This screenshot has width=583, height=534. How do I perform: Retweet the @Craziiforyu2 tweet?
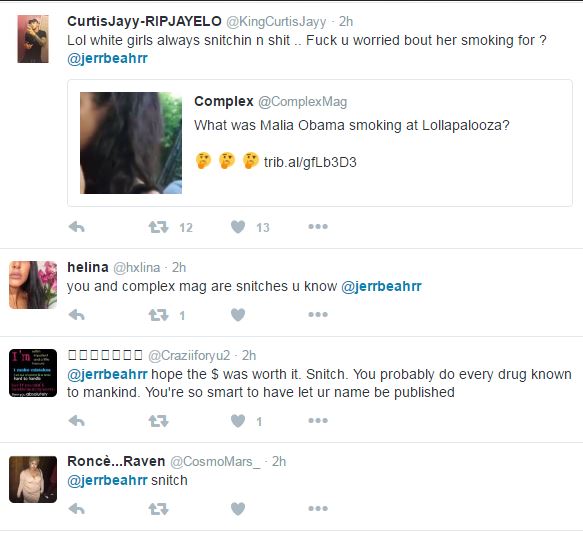pos(158,421)
